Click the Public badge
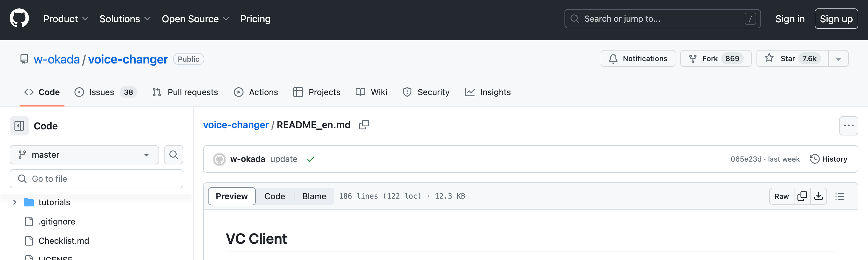Viewport: 868px width, 260px height. tap(188, 59)
